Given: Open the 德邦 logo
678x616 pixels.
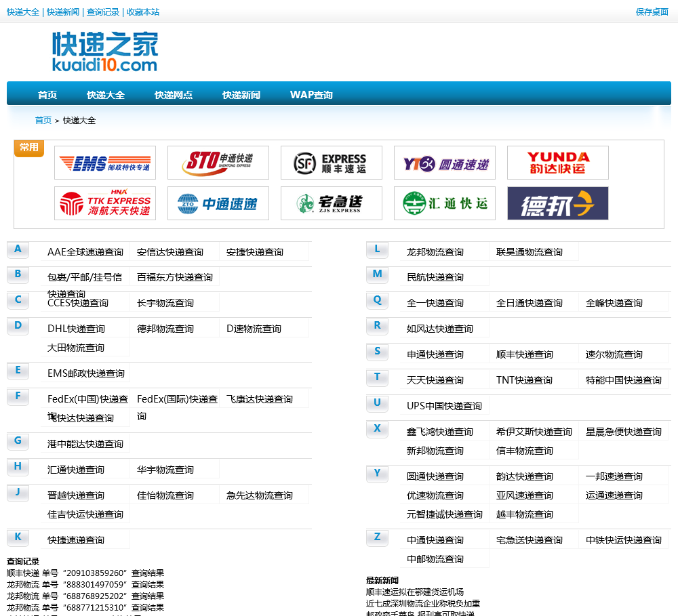Looking at the screenshot, I should click(x=558, y=203).
